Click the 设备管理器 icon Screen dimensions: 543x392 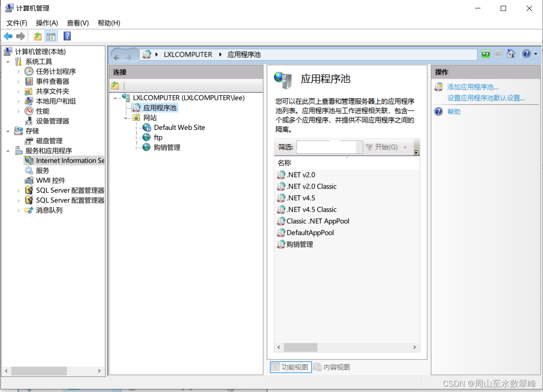point(29,121)
